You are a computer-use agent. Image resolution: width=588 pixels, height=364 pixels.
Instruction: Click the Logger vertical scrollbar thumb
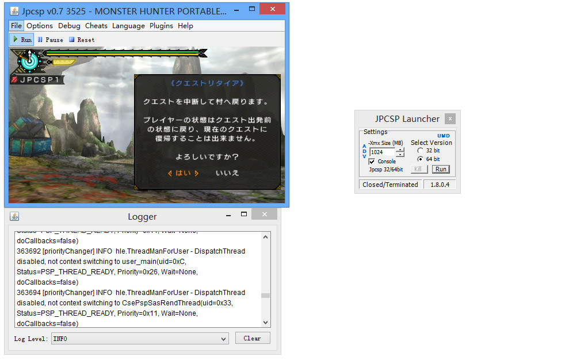265,296
